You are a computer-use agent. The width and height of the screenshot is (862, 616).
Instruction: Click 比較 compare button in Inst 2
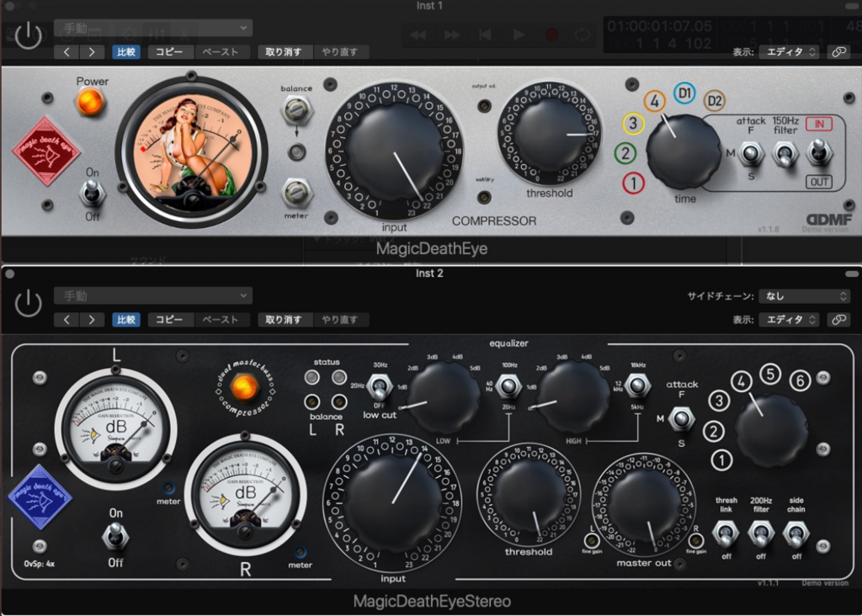pos(126,319)
